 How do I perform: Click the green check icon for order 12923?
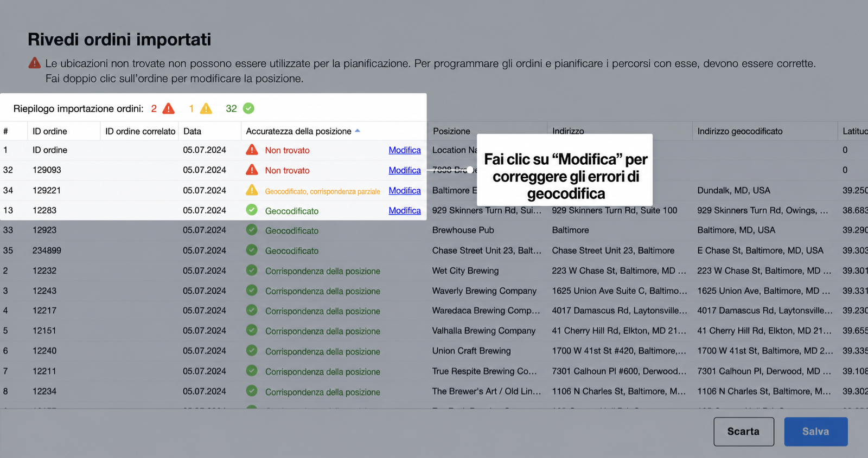(x=252, y=230)
